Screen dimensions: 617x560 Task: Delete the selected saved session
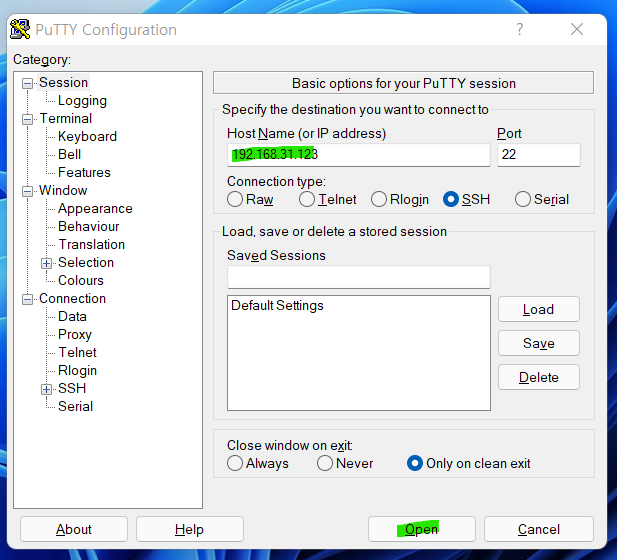pyautogui.click(x=539, y=377)
